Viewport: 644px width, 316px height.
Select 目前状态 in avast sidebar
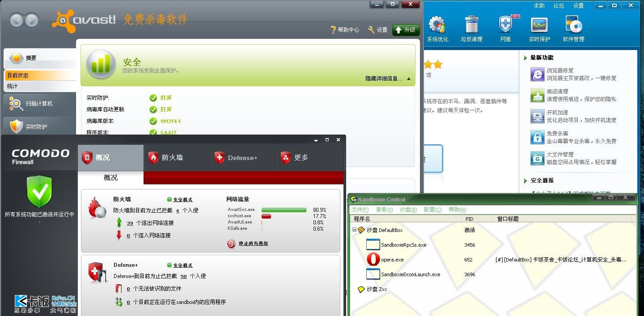click(41, 76)
